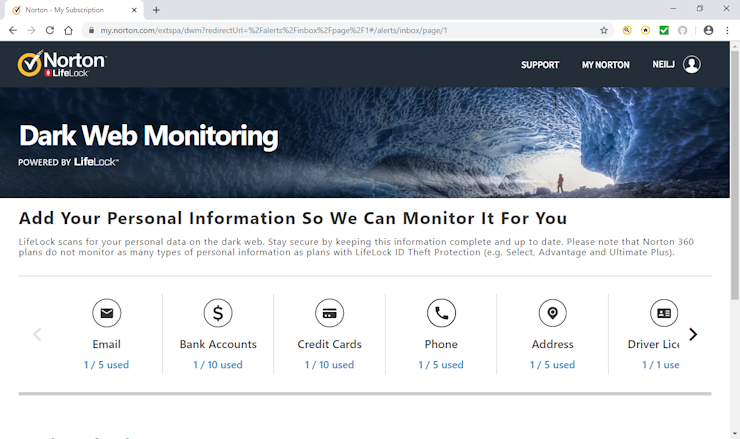Screen dimensions: 740x439
Task: Reload the Norton page
Action: [x=50, y=30]
